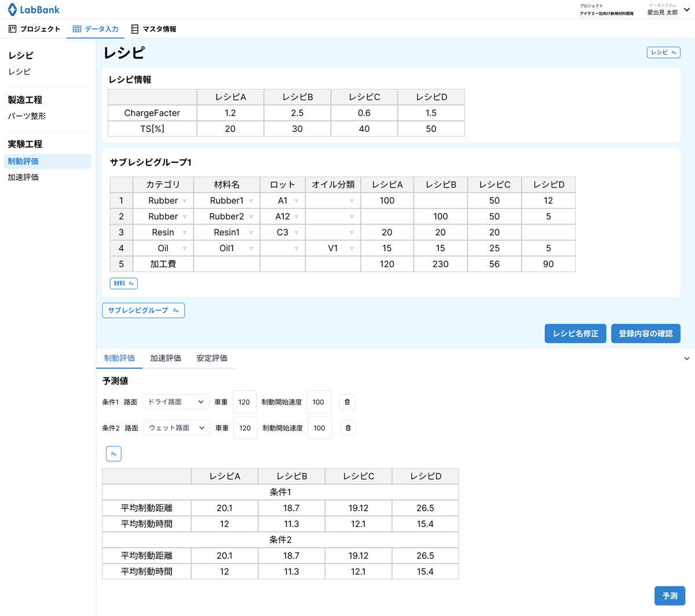The image size is (695, 616).
Task: Click 条件2 平均制動時間 value 11.3
Action: click(291, 571)
